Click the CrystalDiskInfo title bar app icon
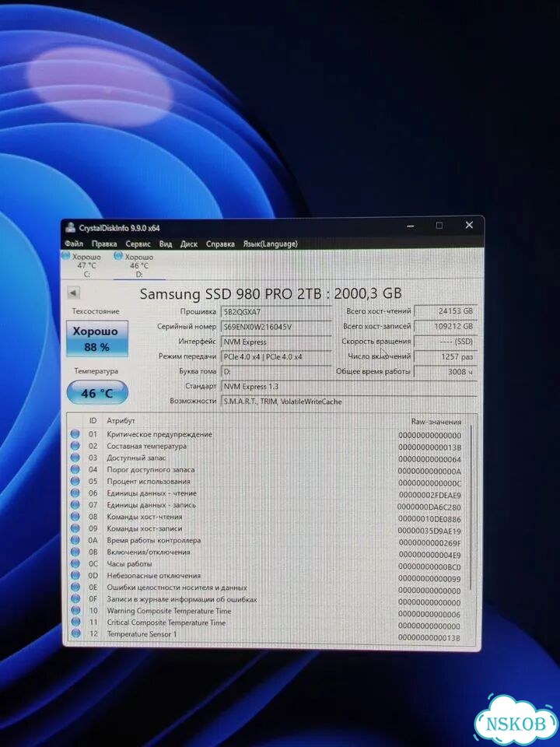 pyautogui.click(x=71, y=228)
